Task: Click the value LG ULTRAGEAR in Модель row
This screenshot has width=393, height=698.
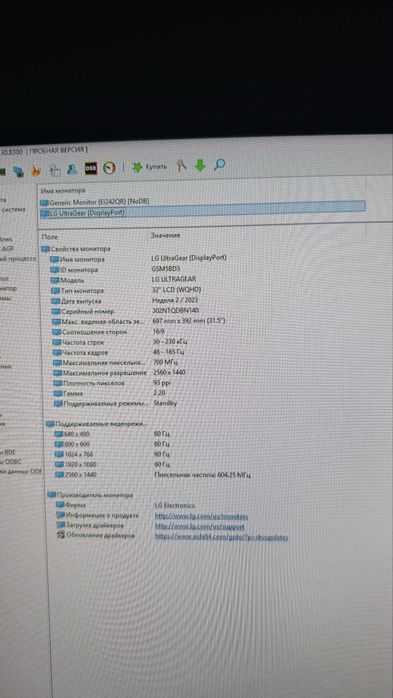Action: [x=174, y=279]
